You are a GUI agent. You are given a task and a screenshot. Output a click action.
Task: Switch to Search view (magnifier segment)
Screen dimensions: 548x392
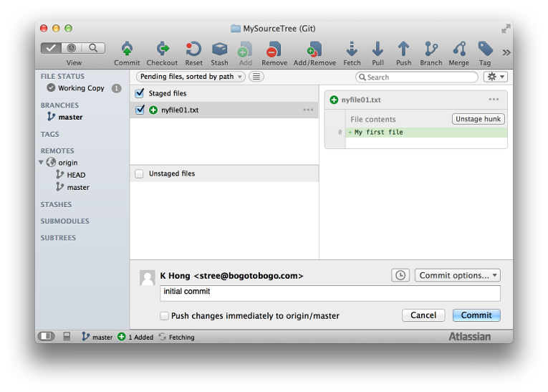click(x=93, y=48)
